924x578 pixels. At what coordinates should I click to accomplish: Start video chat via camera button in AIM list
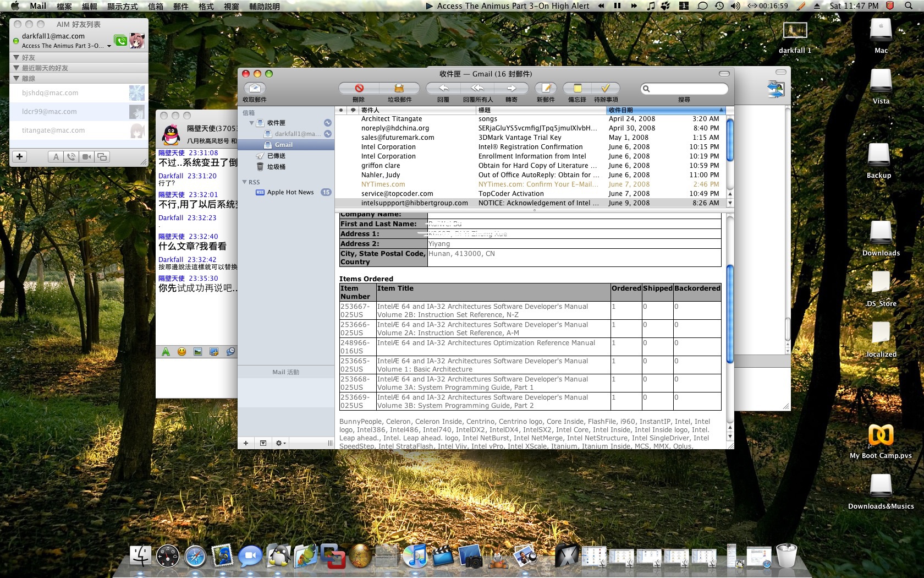pyautogui.click(x=86, y=157)
